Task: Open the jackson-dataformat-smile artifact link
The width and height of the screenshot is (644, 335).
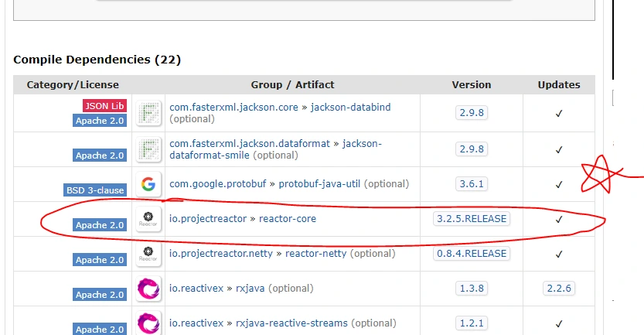Action: point(275,149)
